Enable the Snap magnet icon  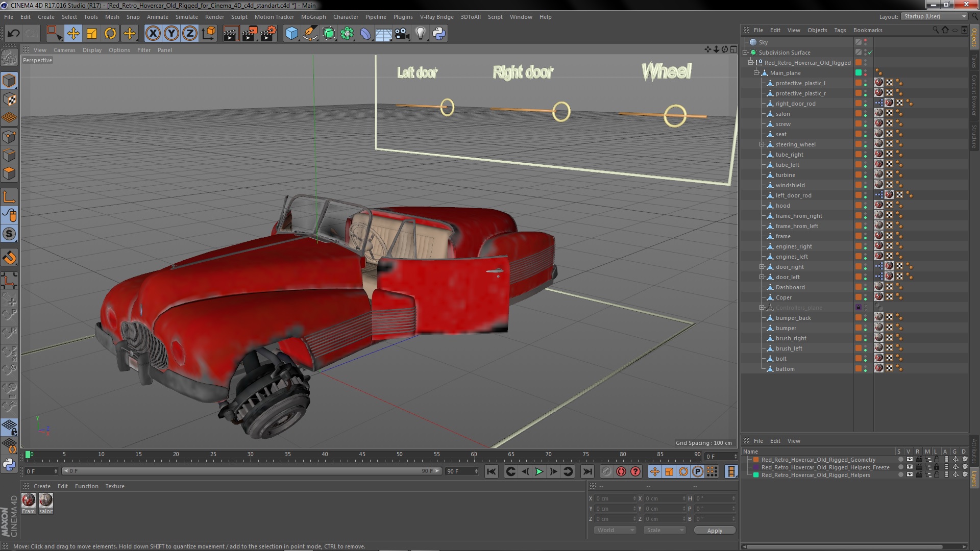pos(9,258)
